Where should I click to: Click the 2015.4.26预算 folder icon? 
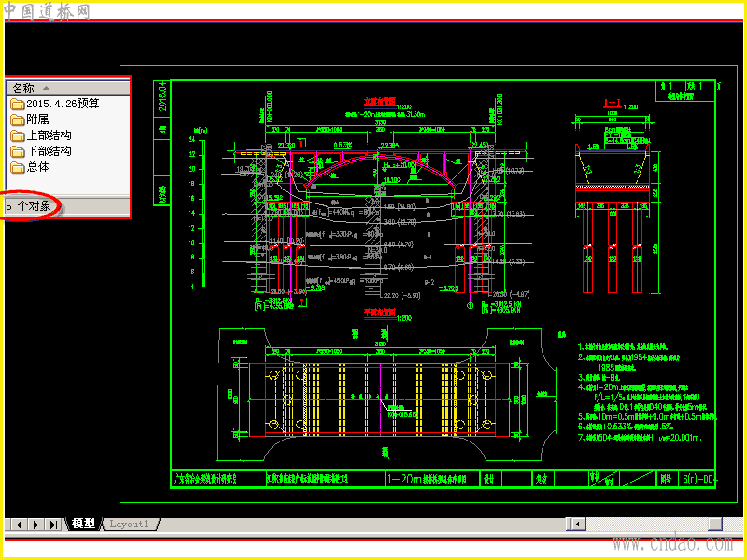tap(18, 104)
